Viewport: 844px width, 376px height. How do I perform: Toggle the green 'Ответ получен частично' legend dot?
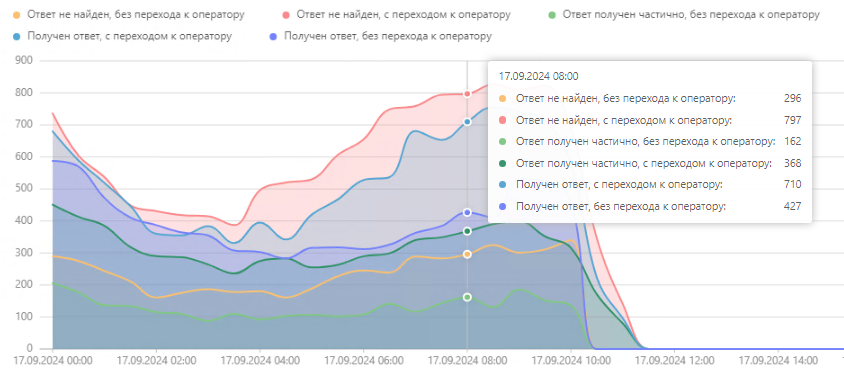[x=552, y=15]
